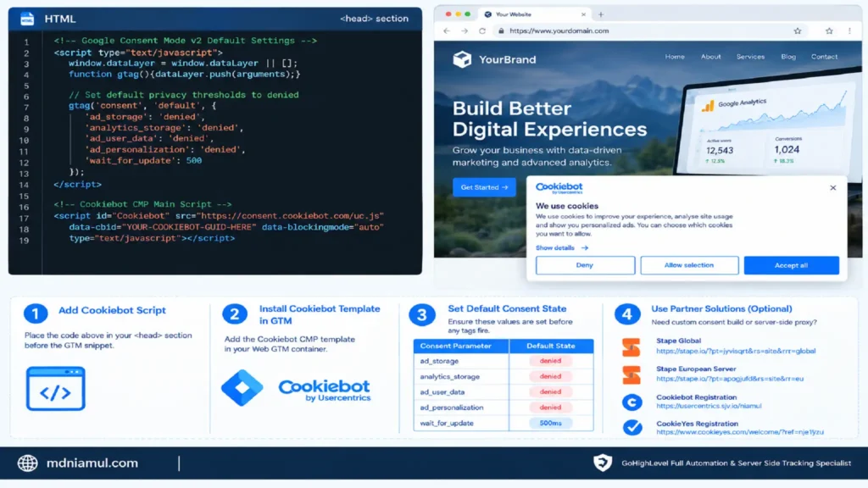
Task: Click the macOS green maximize dot
Action: point(468,14)
